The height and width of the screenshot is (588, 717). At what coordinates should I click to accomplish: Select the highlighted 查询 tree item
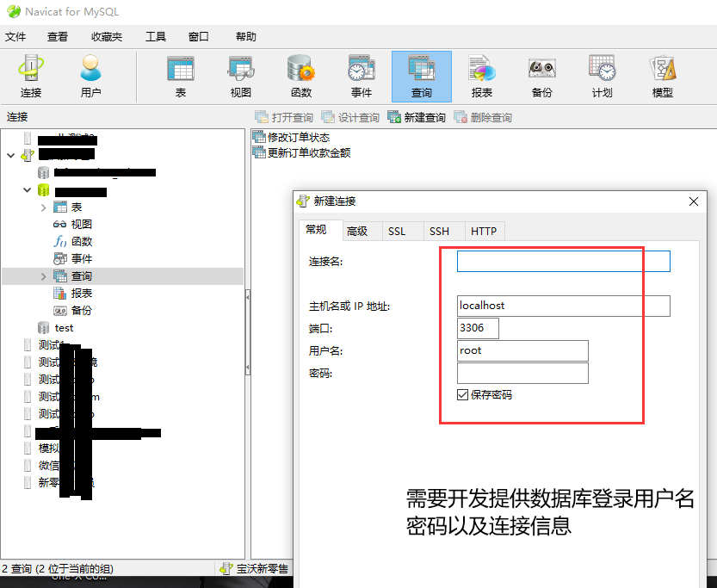(x=122, y=276)
